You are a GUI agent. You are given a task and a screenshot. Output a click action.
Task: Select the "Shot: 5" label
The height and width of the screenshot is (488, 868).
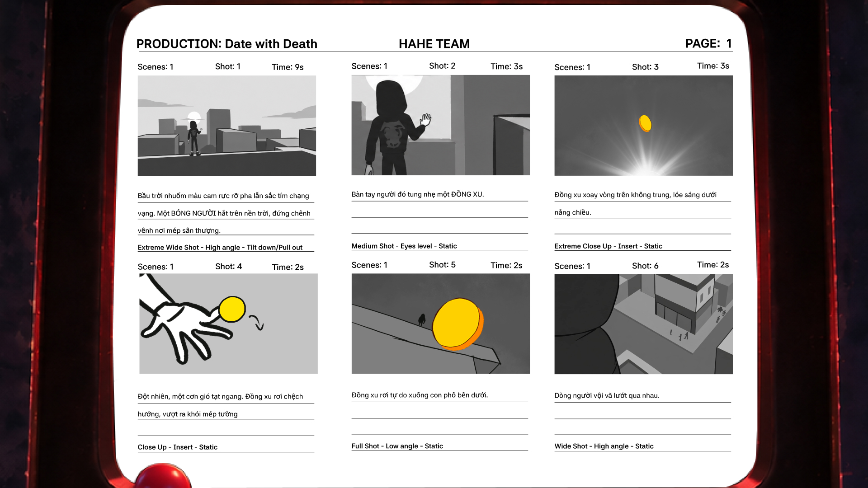(442, 265)
